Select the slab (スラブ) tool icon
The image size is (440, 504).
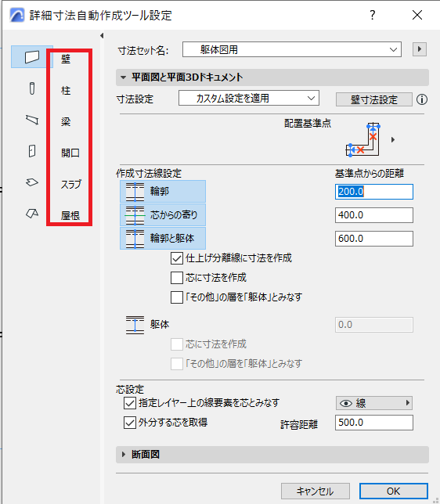[x=32, y=182]
